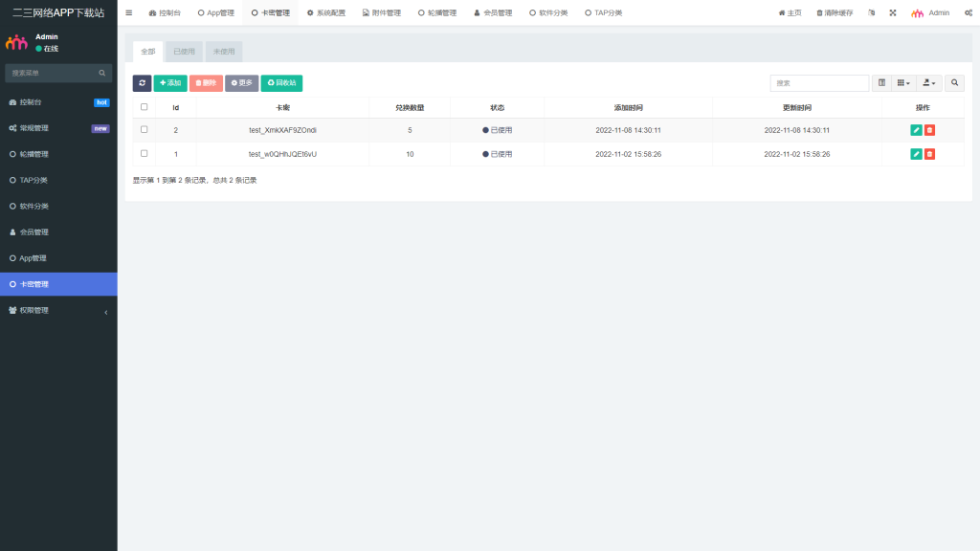Expand 权限管理 in the sidebar
The width and height of the screenshot is (980, 551).
tap(58, 311)
